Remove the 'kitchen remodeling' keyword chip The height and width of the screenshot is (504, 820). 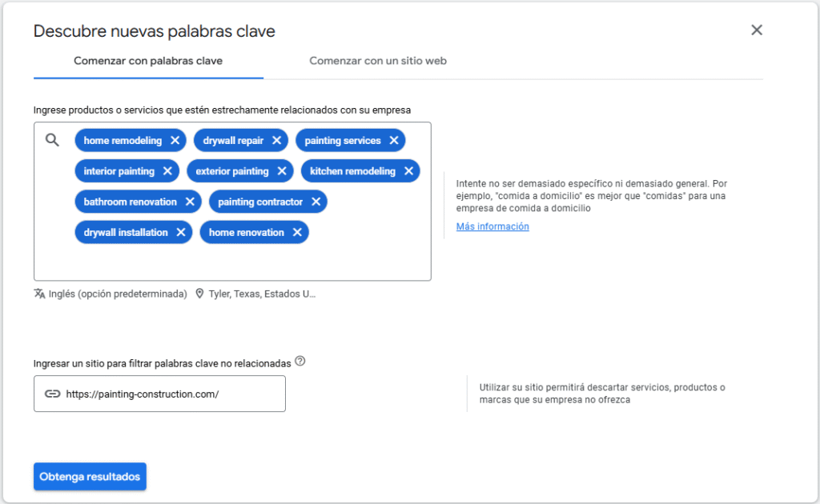pos(409,171)
